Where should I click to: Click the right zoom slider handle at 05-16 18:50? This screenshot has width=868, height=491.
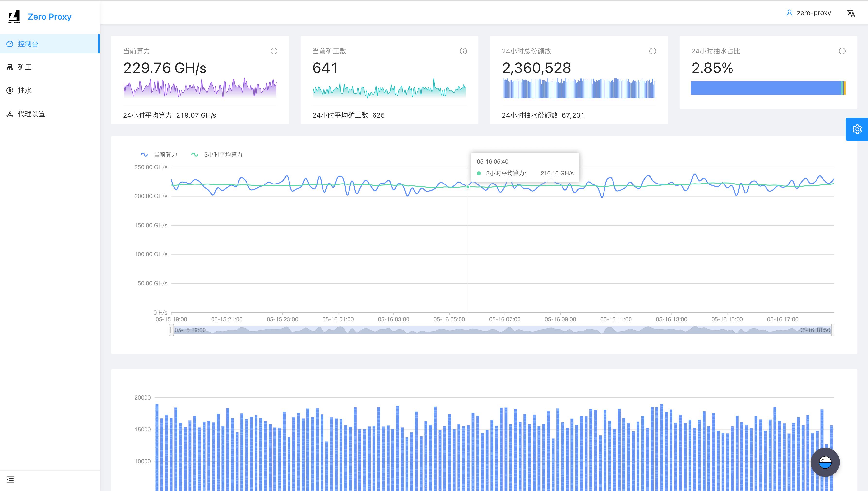point(833,330)
